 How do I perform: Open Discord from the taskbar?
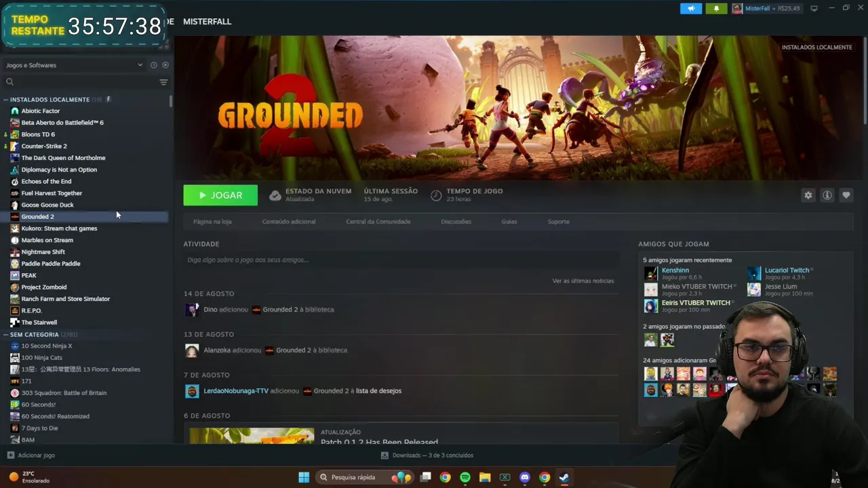pyautogui.click(x=524, y=477)
